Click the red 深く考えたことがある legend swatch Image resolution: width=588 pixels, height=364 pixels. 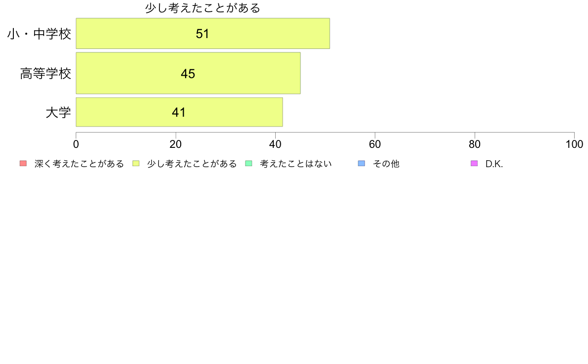[x=23, y=163]
